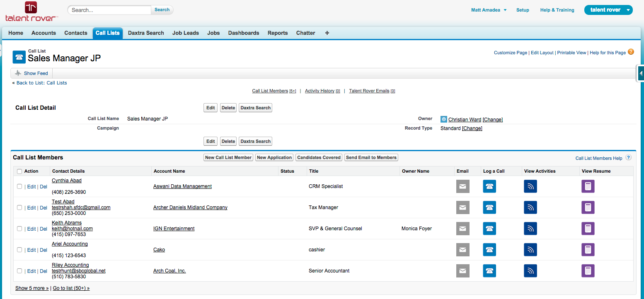The width and height of the screenshot is (644, 299).
Task: Log a call for Riley Accounting
Action: (x=489, y=271)
